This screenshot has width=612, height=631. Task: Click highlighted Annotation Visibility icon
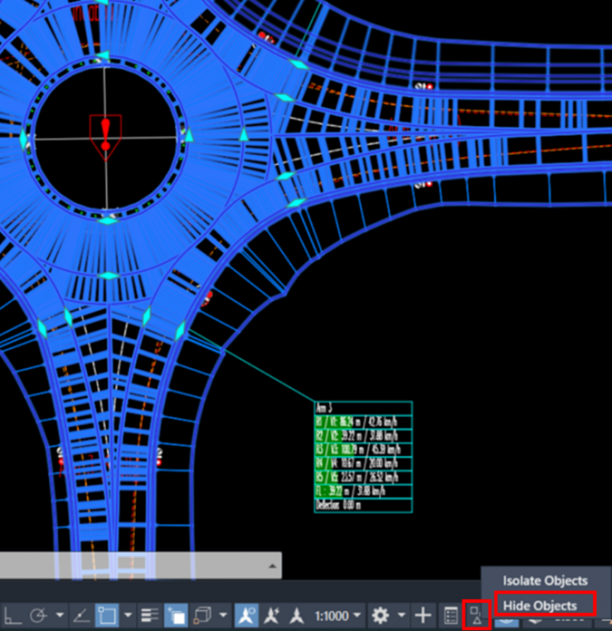tap(246, 615)
